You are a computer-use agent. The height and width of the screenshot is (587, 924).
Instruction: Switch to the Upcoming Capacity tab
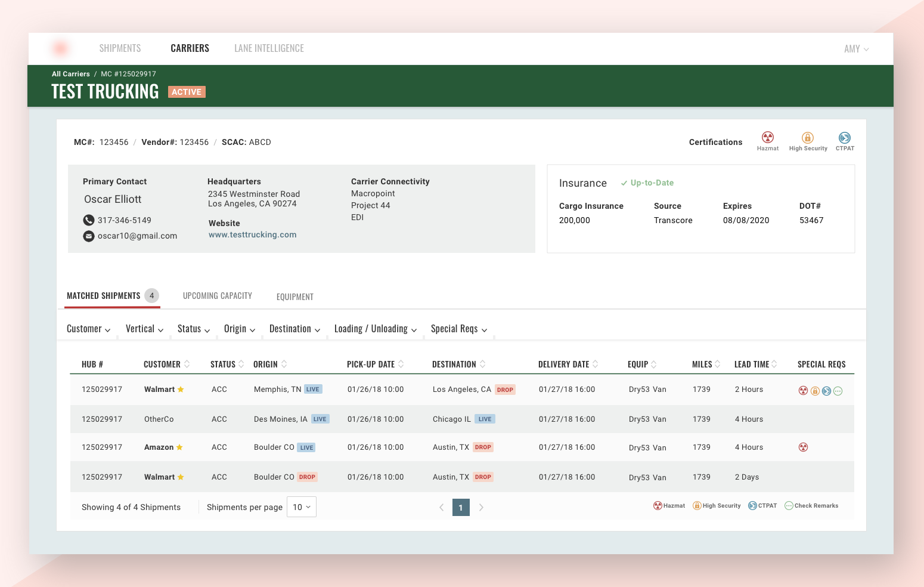[218, 296]
